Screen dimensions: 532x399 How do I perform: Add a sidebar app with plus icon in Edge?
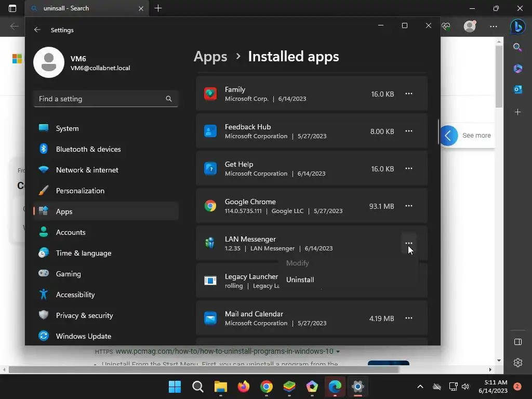pos(518,112)
